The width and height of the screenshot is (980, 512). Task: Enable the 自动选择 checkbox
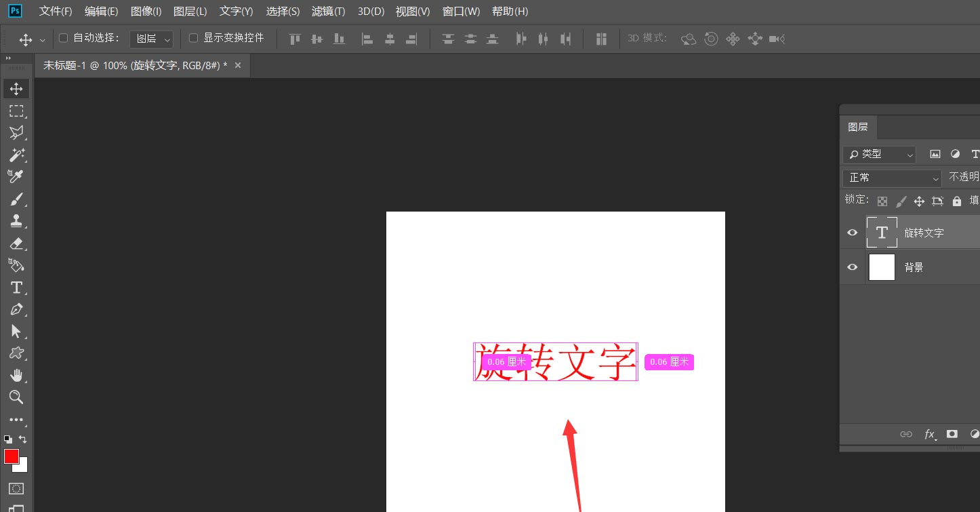(x=63, y=38)
